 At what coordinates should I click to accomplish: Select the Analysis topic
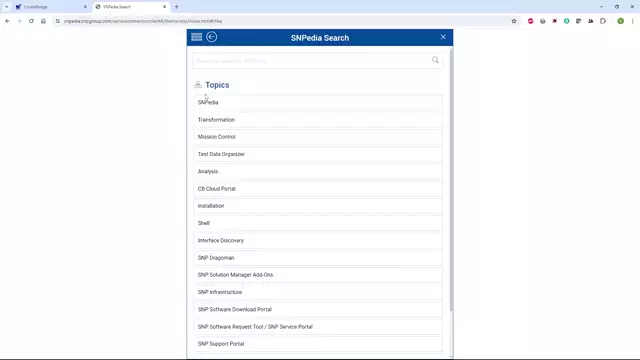[318, 171]
